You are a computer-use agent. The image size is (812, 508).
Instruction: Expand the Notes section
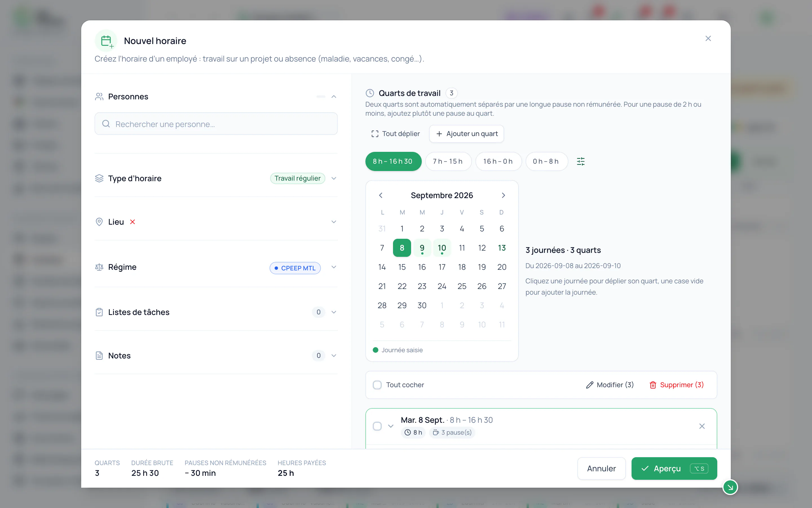point(334,356)
